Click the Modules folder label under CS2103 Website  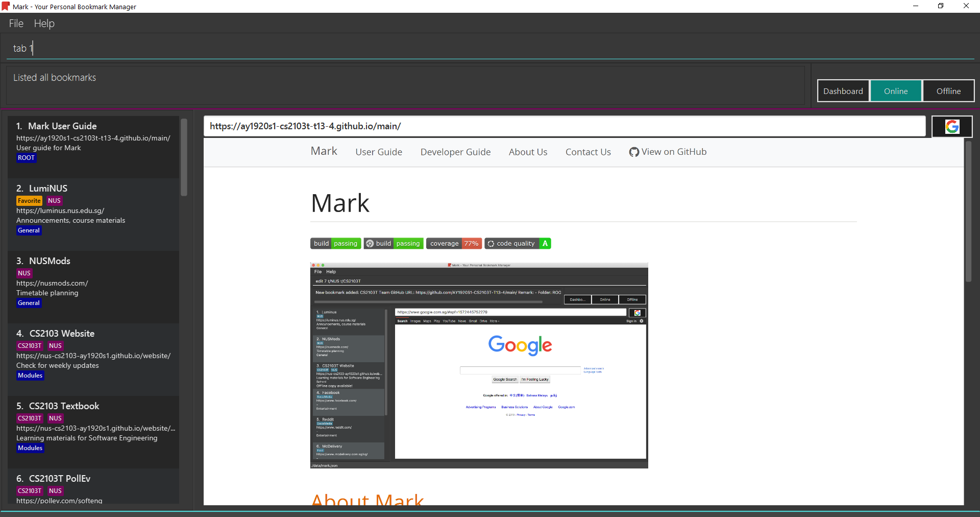(x=30, y=375)
